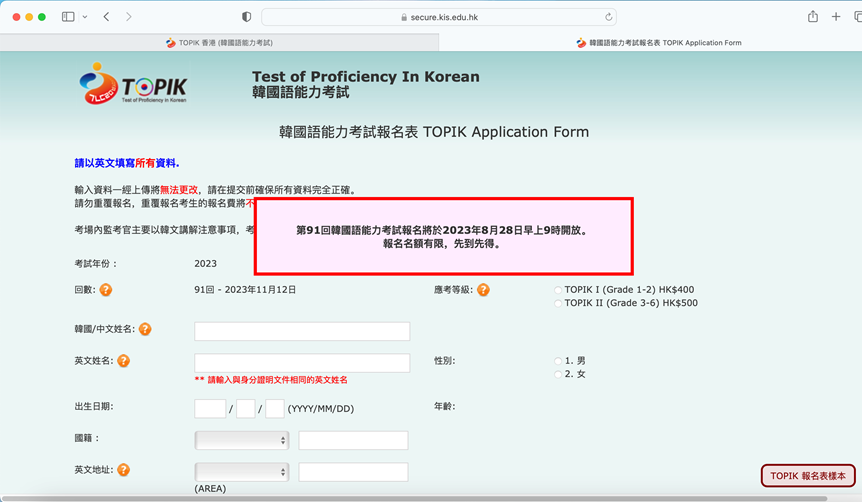Switch to the TOPIK 香港 tab

[x=219, y=42]
